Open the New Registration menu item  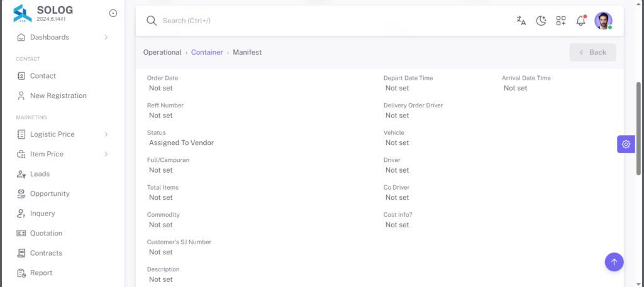click(62, 95)
